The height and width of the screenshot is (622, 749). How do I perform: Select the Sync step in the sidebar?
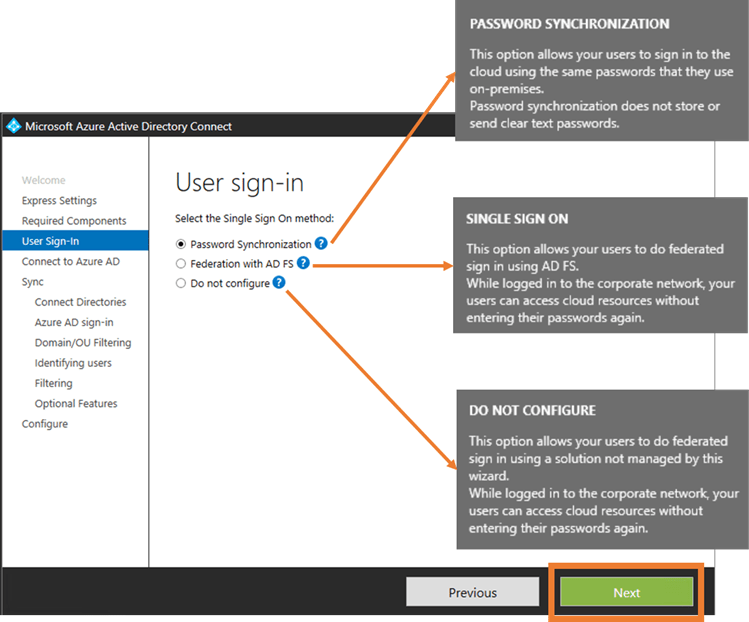32,282
